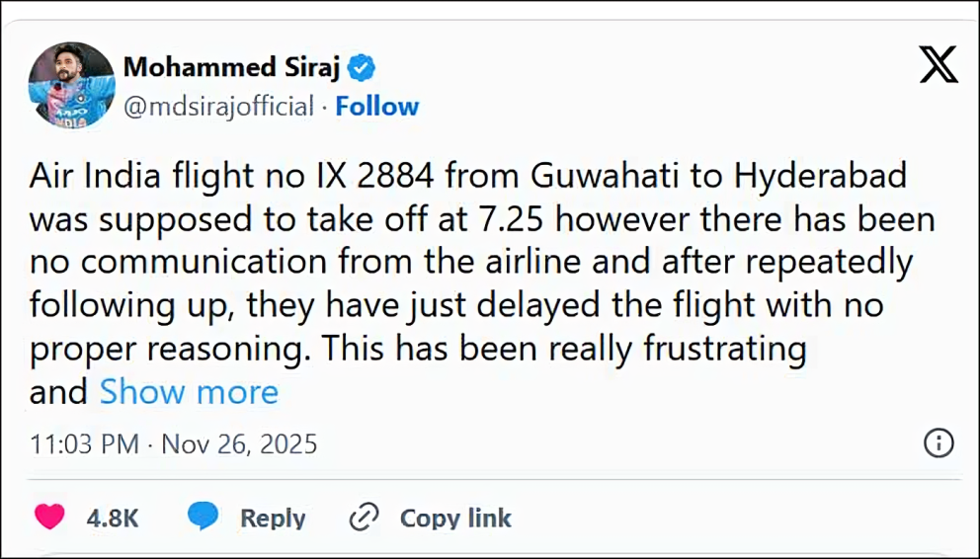The height and width of the screenshot is (559, 980).
Task: Click the blue verified badge
Action: pos(363,68)
